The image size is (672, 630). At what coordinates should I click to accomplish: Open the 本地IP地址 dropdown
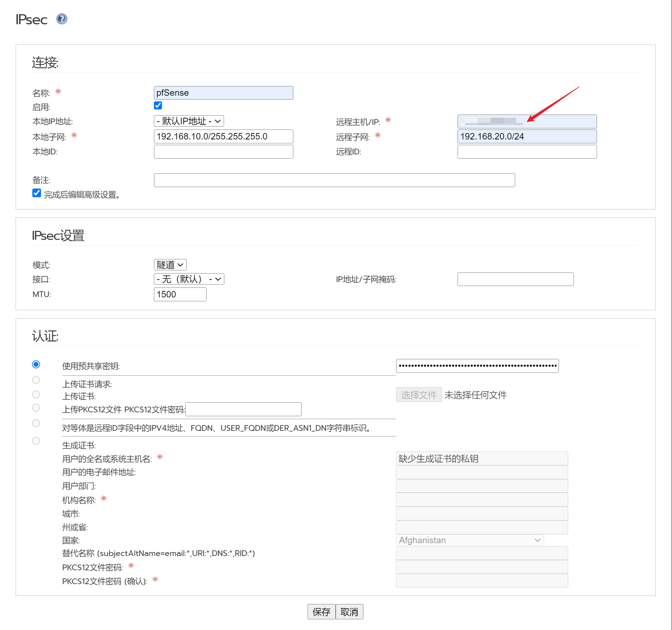188,121
